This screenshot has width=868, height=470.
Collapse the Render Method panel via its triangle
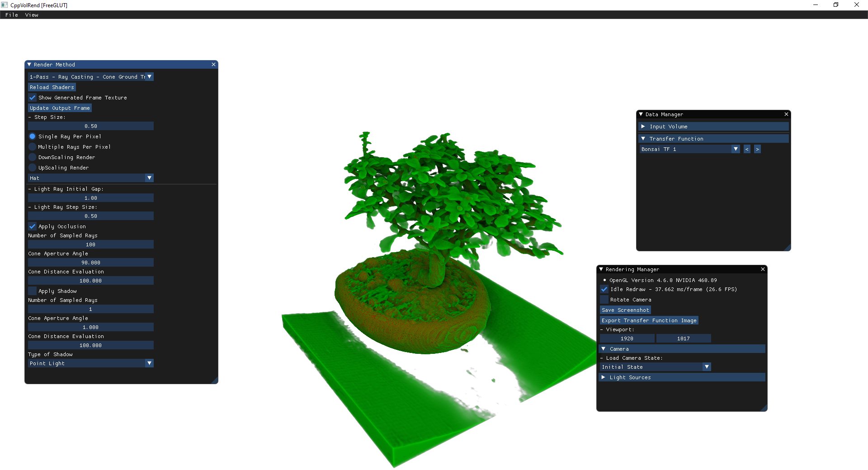30,65
